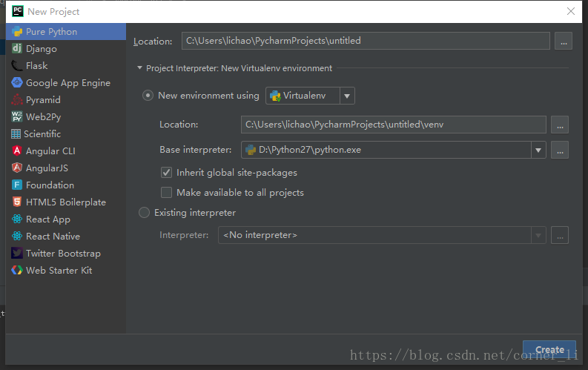Collapse Project Interpreter section

pyautogui.click(x=139, y=68)
